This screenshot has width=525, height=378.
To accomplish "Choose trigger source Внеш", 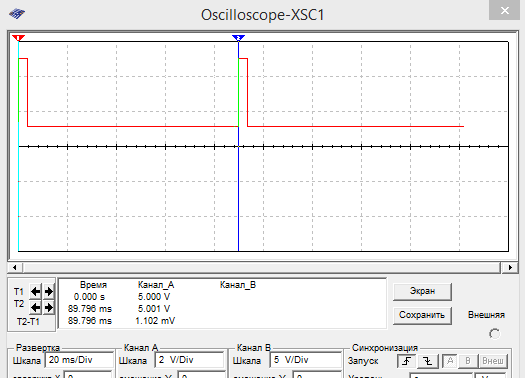I will 493,361.
